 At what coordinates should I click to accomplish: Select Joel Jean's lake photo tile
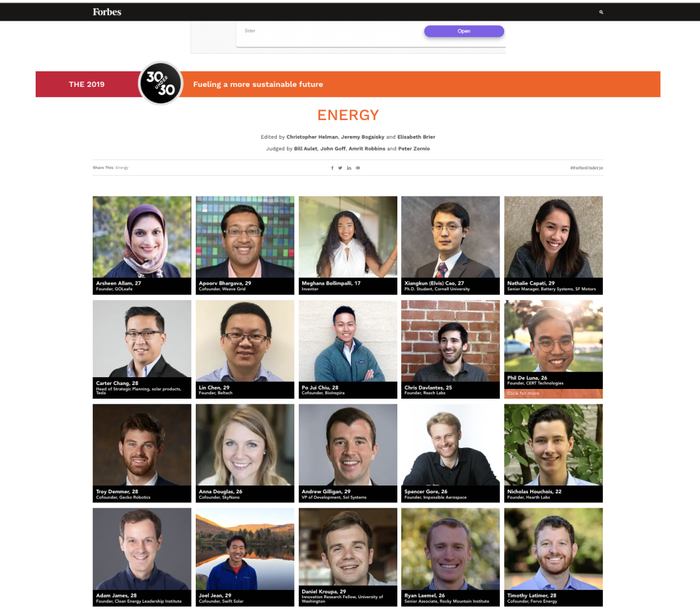coord(245,549)
